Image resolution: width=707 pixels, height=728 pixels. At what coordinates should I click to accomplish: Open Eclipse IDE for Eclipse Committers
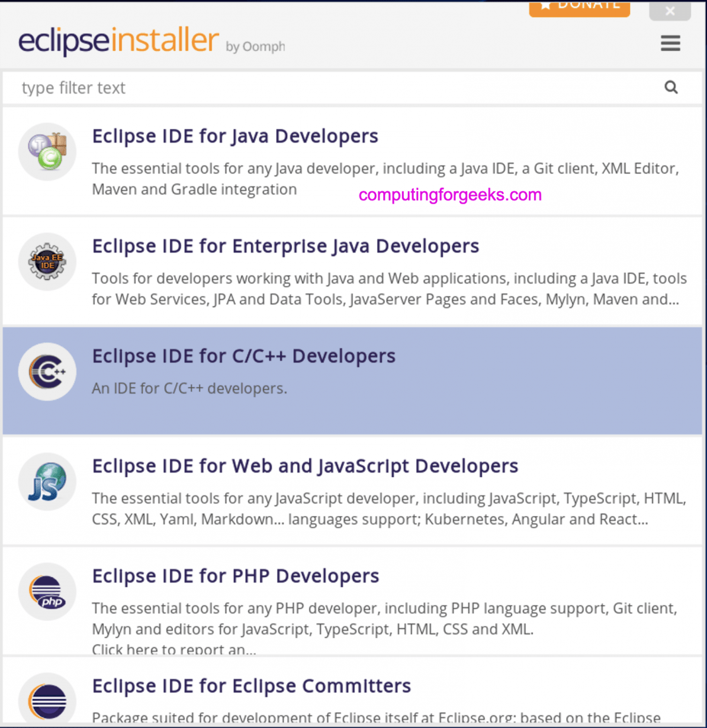[x=251, y=686]
